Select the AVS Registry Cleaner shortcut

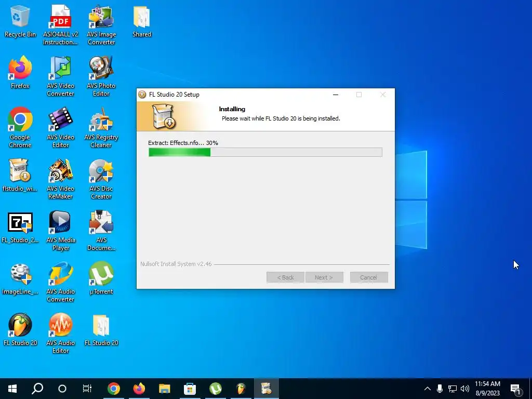tap(101, 128)
